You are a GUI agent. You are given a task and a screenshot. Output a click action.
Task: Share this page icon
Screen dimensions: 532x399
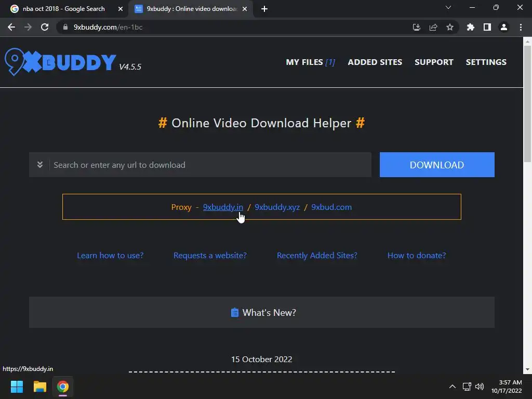(433, 27)
